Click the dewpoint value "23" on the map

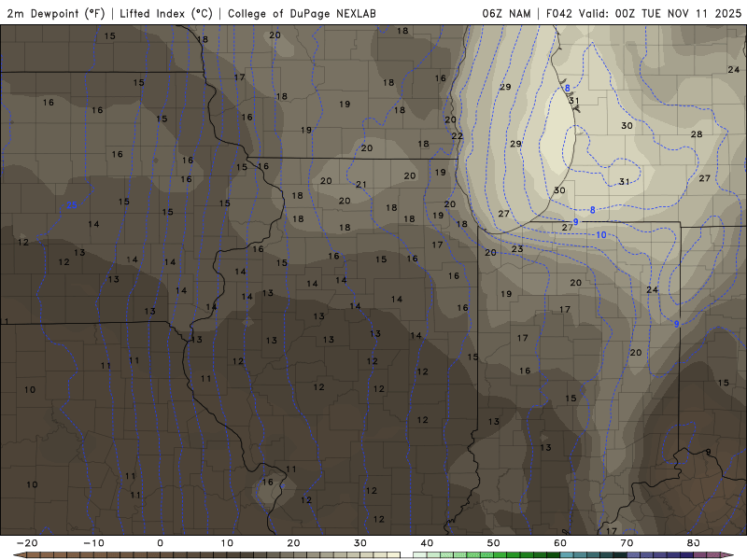[517, 248]
